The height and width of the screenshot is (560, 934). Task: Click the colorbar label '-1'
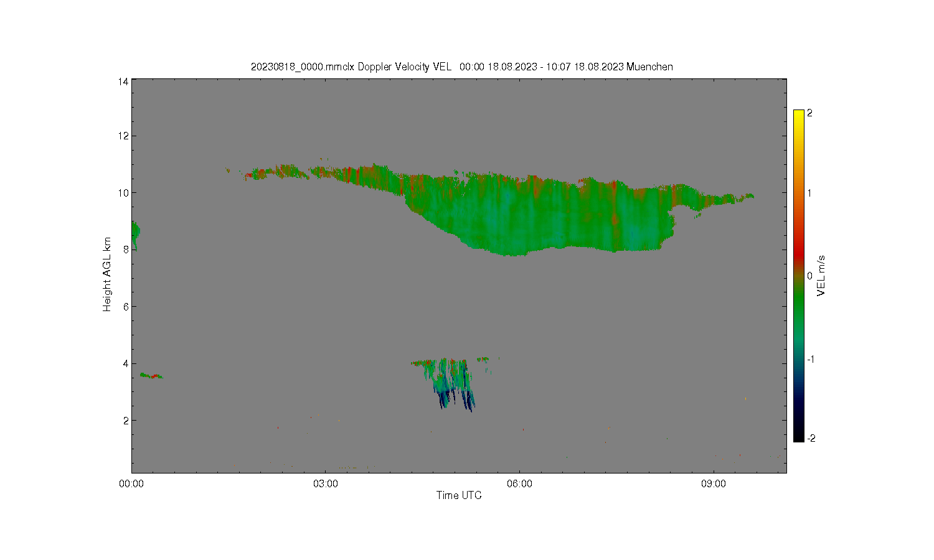[811, 359]
